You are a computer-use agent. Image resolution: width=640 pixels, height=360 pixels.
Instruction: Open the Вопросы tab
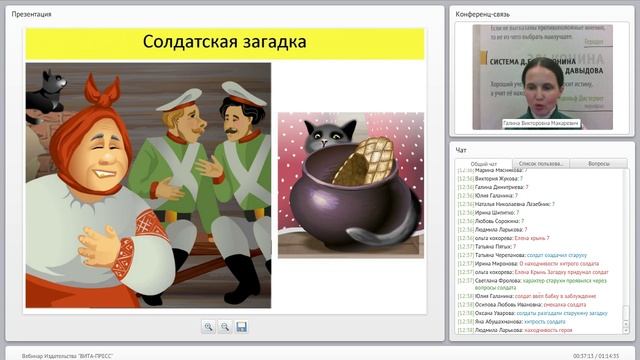599,163
